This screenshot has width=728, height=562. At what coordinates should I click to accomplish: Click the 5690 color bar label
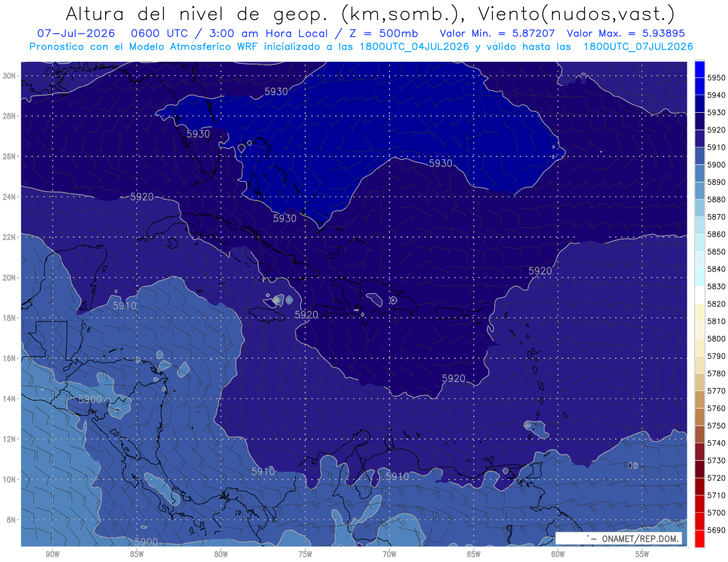pos(716,530)
